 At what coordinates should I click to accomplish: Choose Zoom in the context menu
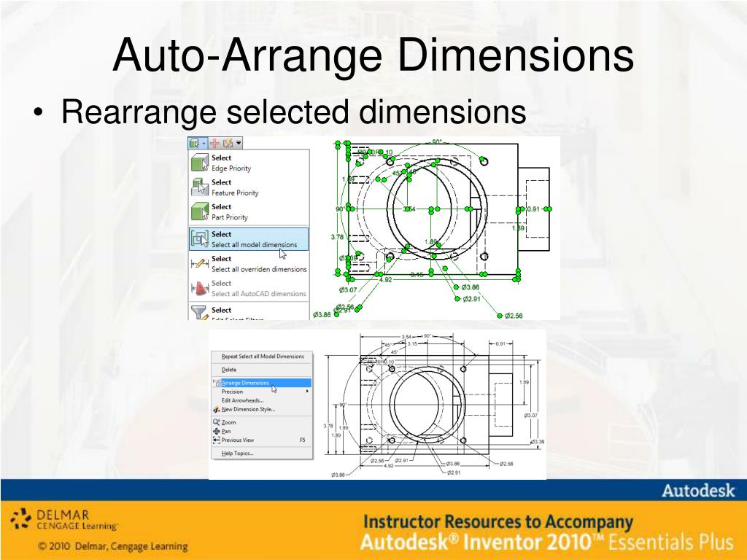(x=263, y=422)
